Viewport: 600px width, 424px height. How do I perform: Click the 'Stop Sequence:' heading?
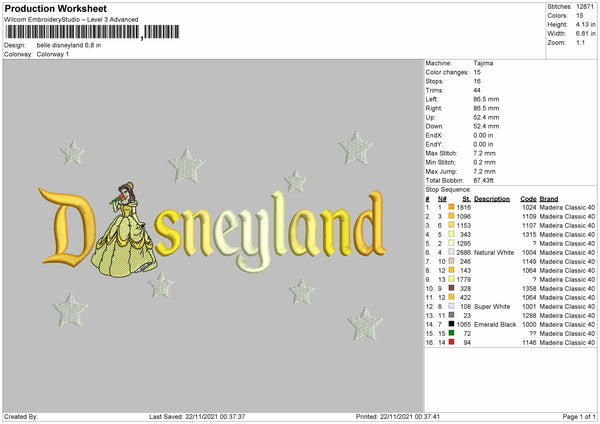(x=448, y=189)
